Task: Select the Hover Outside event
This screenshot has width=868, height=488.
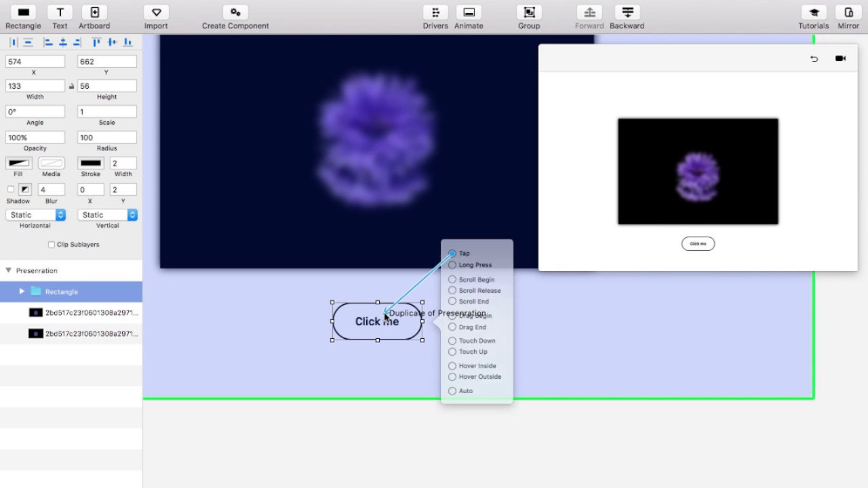Action: [452, 377]
